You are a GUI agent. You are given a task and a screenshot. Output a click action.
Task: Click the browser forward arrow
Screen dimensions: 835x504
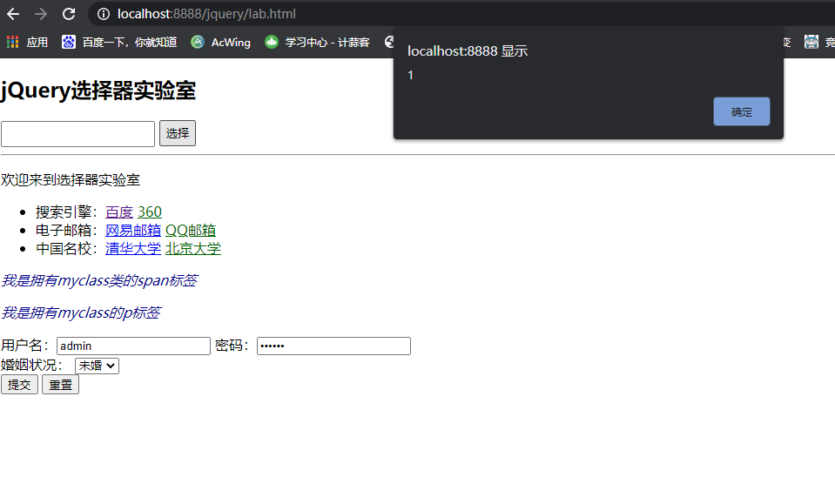pyautogui.click(x=40, y=14)
